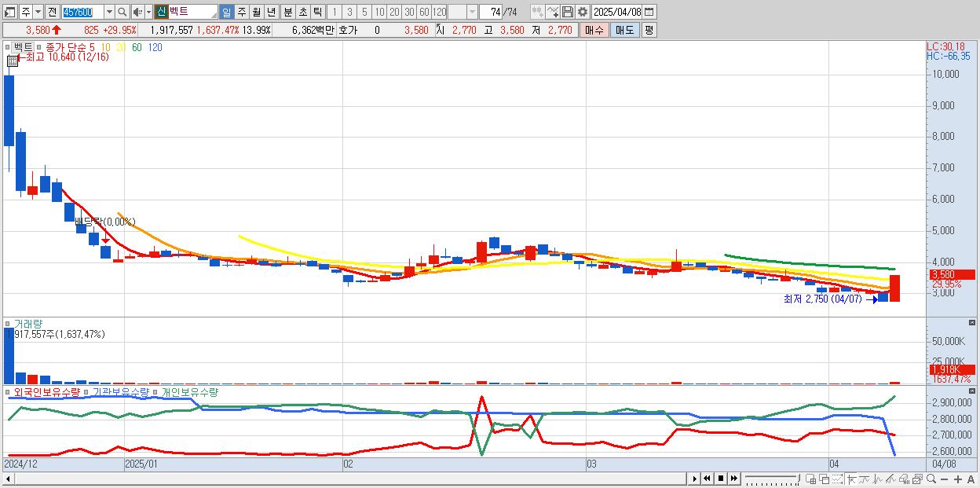Zoom out with the minus icon

pyautogui.click(x=945, y=479)
